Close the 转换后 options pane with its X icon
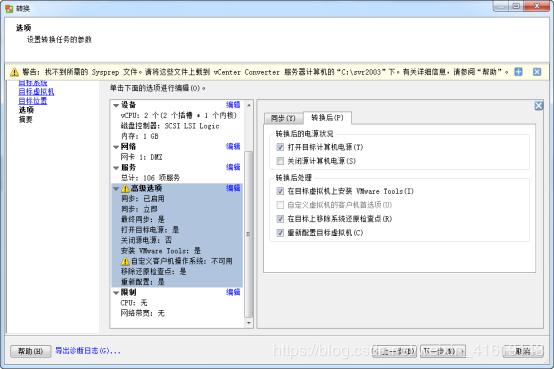 tap(538, 105)
